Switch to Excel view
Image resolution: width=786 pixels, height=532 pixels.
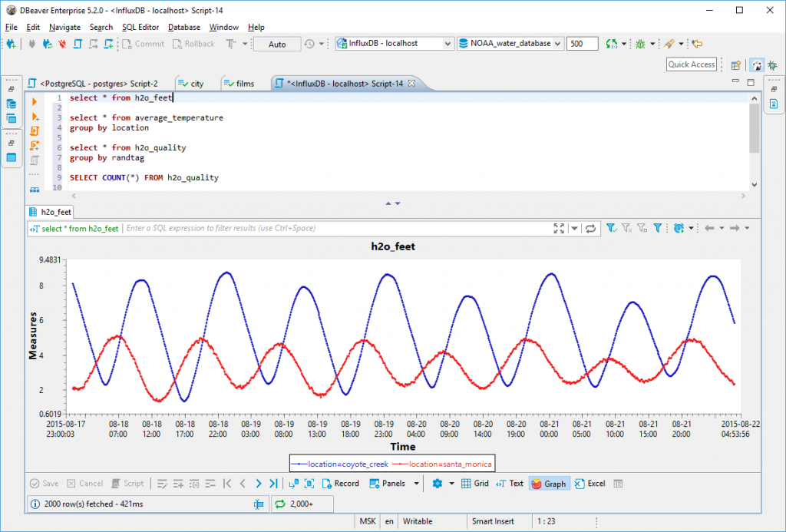point(590,484)
